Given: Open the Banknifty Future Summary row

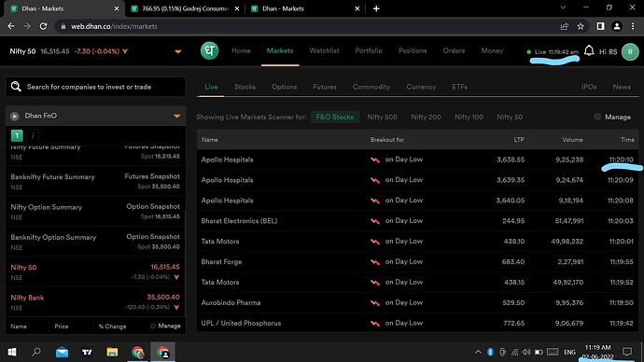Looking at the screenshot, I should click(95, 181).
